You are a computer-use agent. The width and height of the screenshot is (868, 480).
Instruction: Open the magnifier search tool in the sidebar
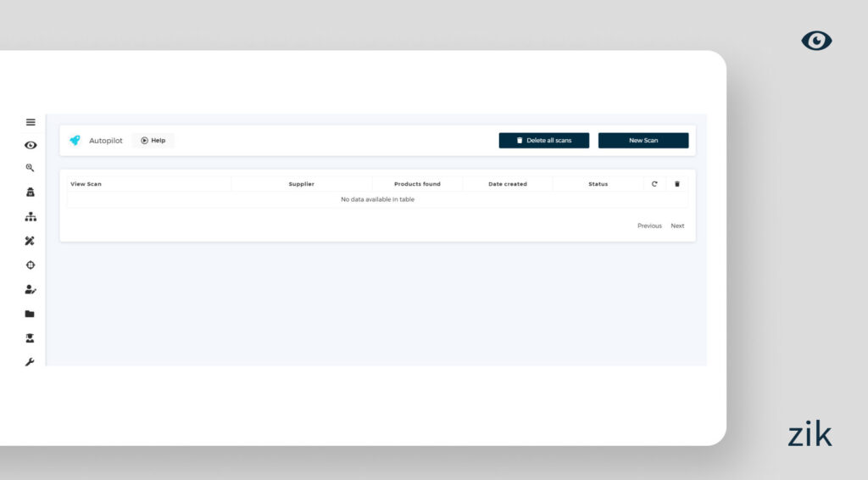click(31, 168)
